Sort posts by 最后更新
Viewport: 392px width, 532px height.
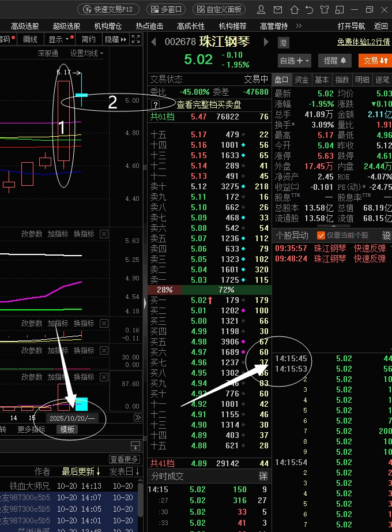[x=81, y=471]
